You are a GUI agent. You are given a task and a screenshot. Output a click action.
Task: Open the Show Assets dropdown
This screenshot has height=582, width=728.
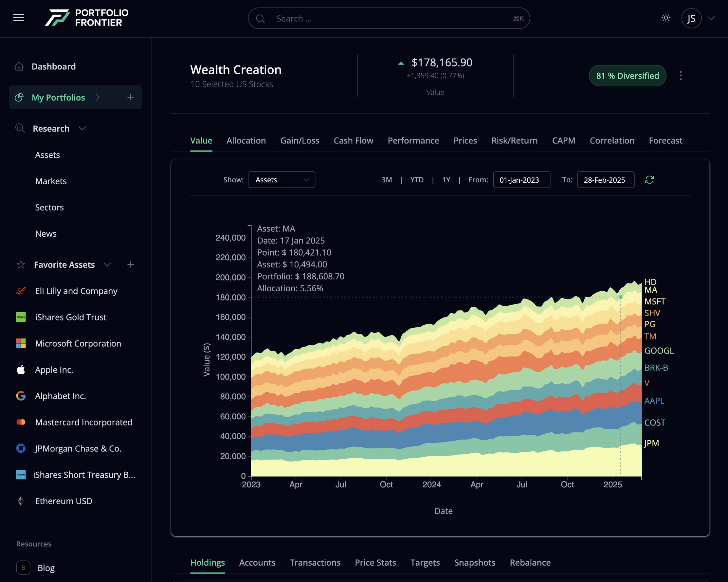pos(282,180)
